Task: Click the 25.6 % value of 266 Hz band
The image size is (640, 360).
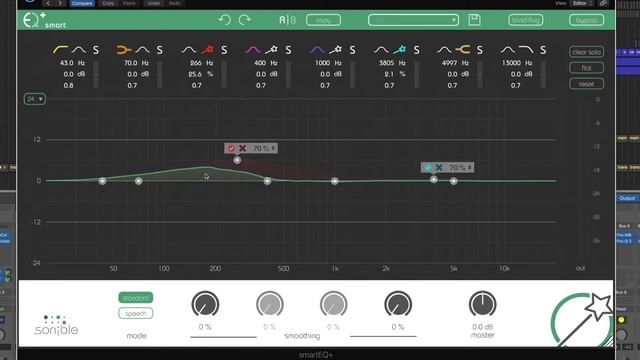Action: point(195,74)
